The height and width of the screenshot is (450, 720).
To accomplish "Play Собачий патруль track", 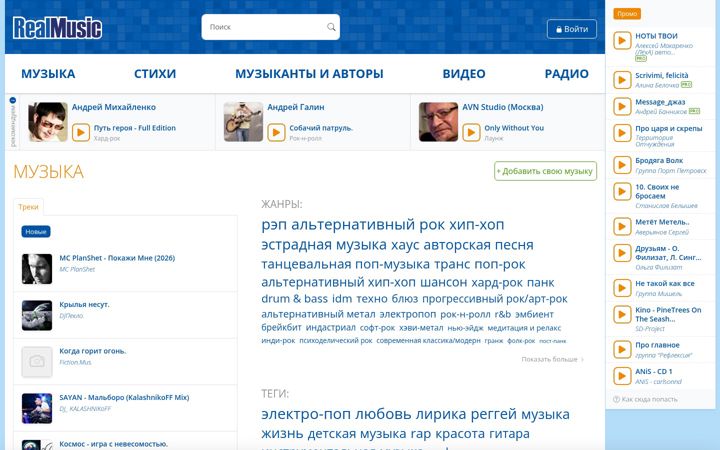I will pyautogui.click(x=276, y=133).
